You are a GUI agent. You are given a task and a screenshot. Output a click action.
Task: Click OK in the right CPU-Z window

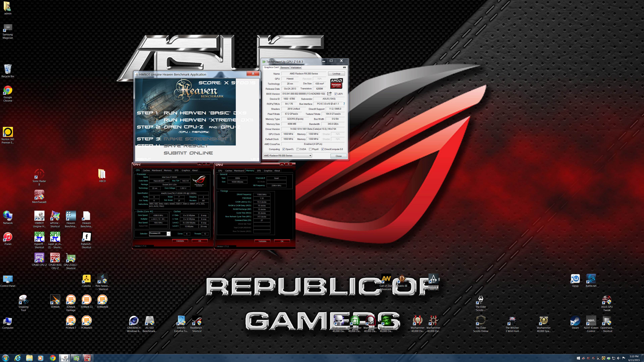[x=282, y=241]
